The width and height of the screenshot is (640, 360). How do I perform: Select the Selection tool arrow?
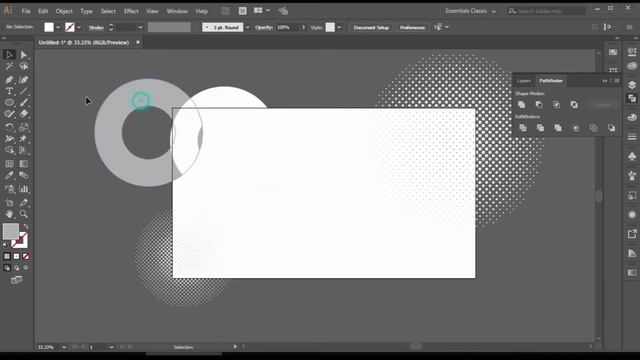click(9, 55)
